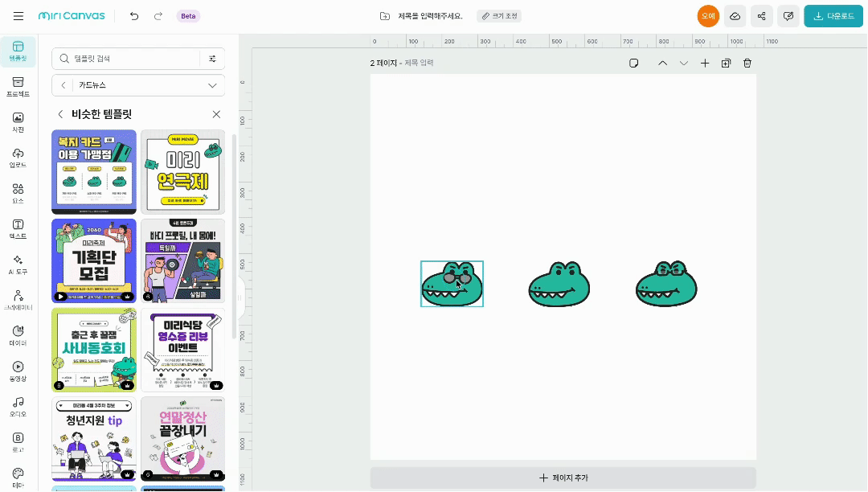
Task: Open the 로고 logo icon
Action: (18, 442)
